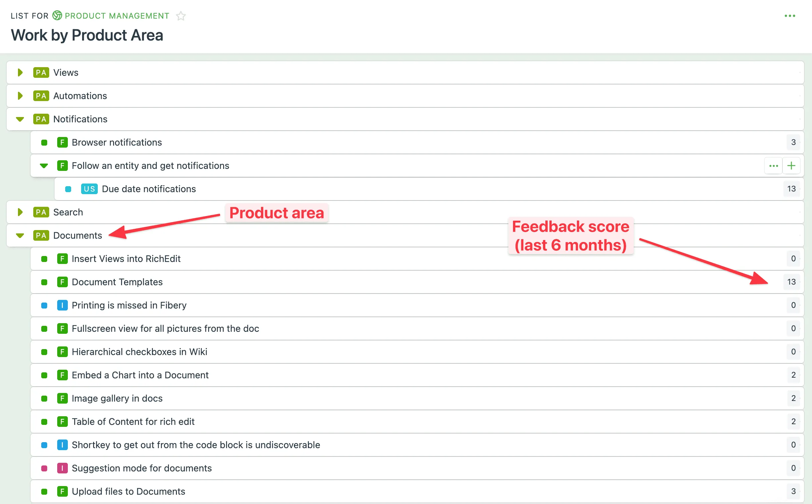The width and height of the screenshot is (812, 504).
Task: Click score 13 on Document Templates row
Action: click(791, 282)
